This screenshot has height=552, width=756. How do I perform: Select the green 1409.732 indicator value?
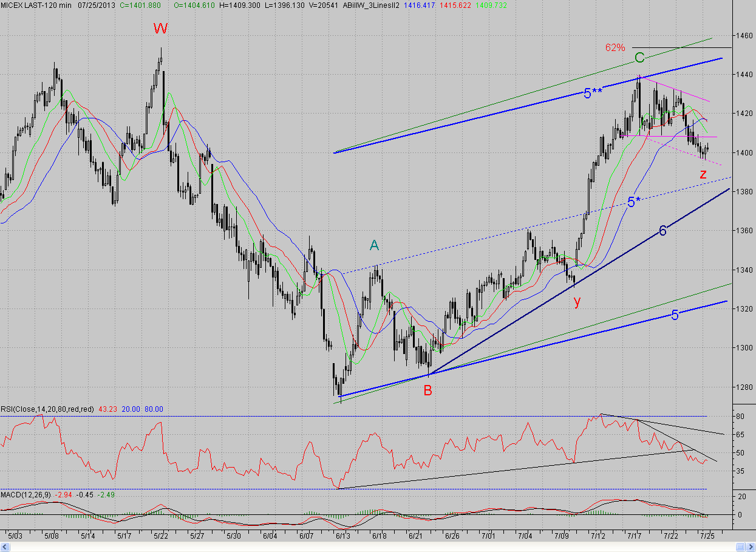point(493,5)
